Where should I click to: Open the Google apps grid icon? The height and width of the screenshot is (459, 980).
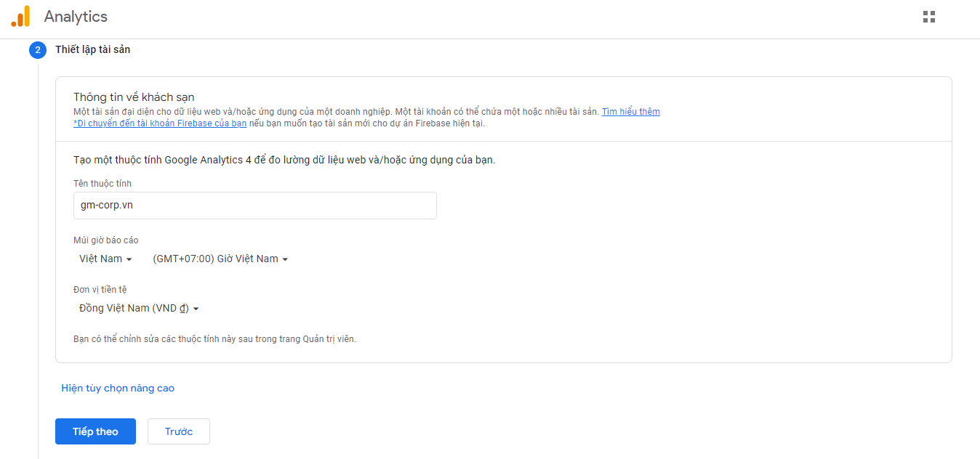[928, 17]
